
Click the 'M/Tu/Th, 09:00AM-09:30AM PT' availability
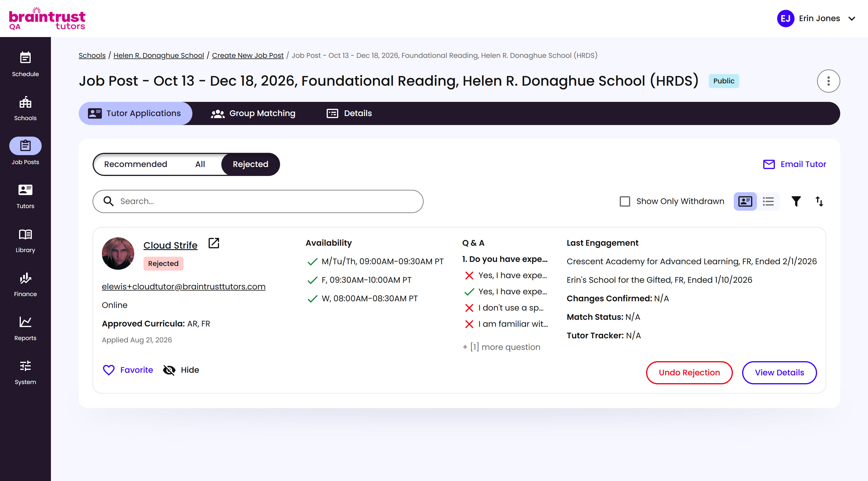382,261
